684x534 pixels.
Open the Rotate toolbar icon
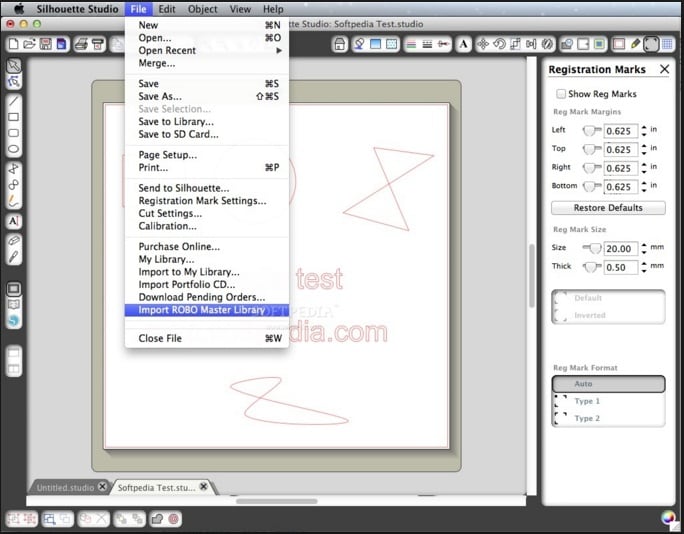tap(499, 44)
